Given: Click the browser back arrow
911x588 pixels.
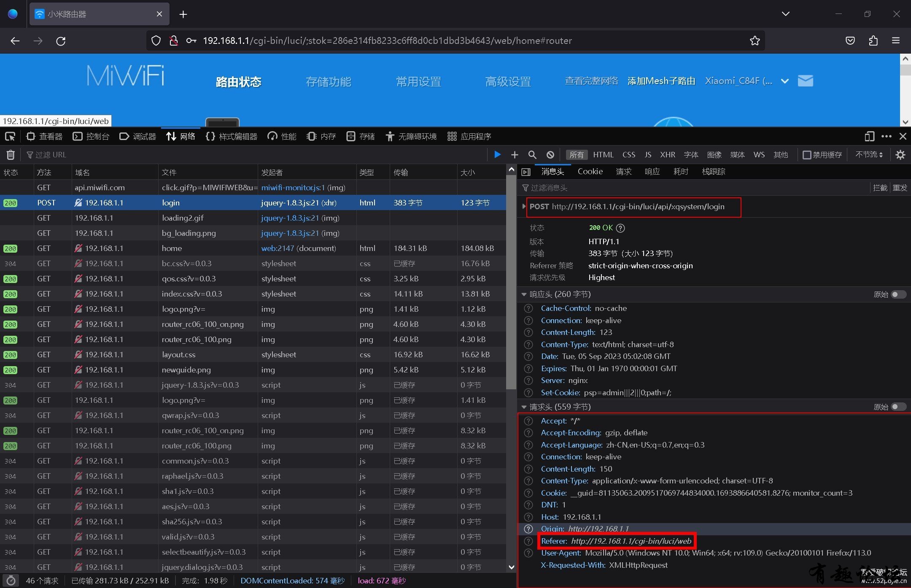Looking at the screenshot, I should pos(15,41).
